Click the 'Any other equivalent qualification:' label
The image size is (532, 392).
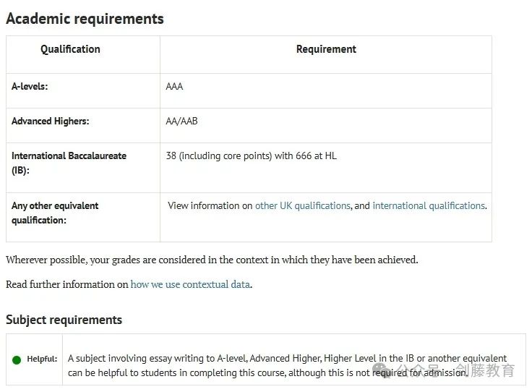[55, 213]
